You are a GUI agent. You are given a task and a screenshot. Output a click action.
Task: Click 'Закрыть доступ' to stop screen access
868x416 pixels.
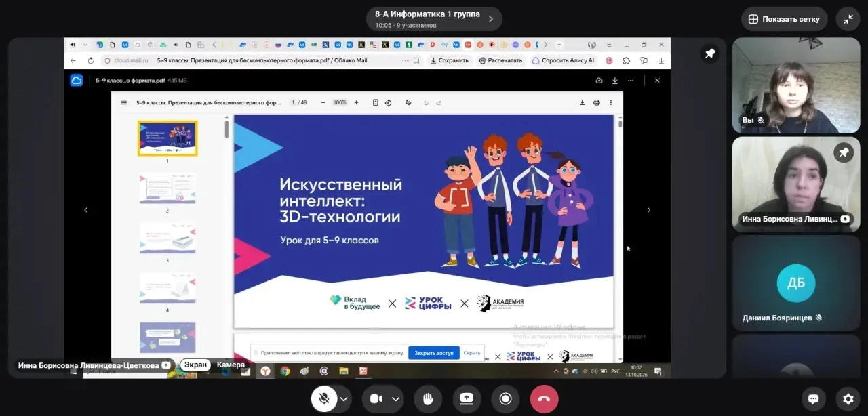(434, 353)
